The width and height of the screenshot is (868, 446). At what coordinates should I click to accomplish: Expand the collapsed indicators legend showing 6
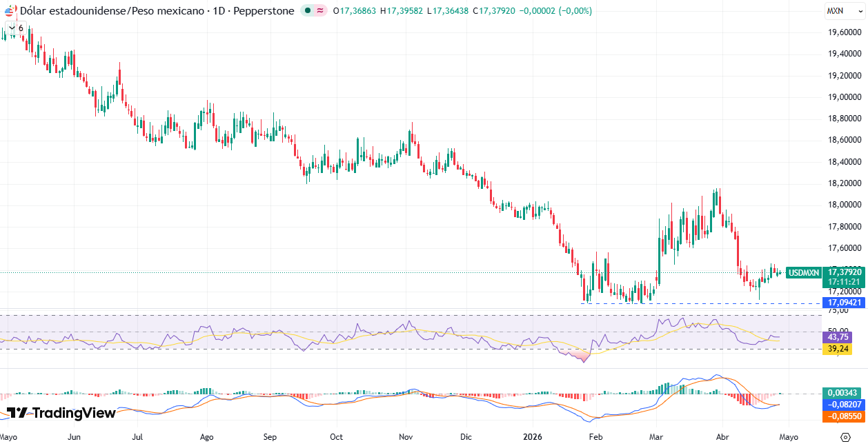(14, 28)
